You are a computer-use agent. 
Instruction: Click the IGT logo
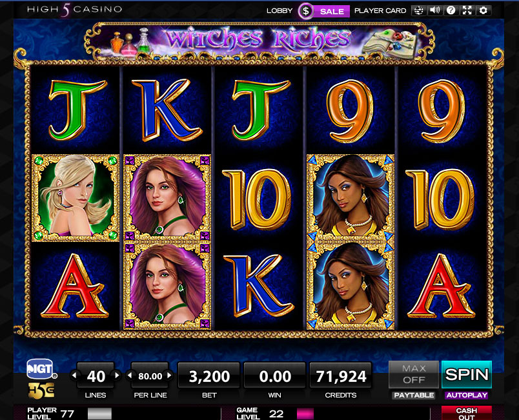tap(41, 369)
